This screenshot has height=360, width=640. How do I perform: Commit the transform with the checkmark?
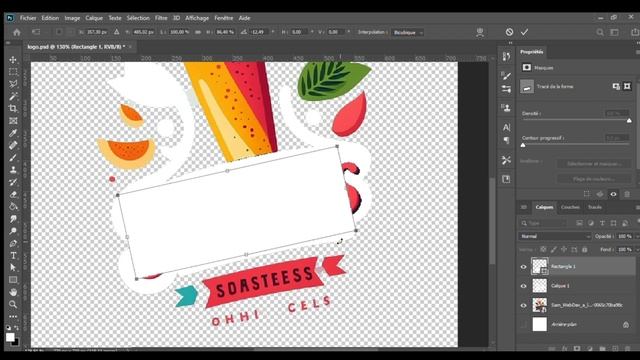click(x=524, y=32)
